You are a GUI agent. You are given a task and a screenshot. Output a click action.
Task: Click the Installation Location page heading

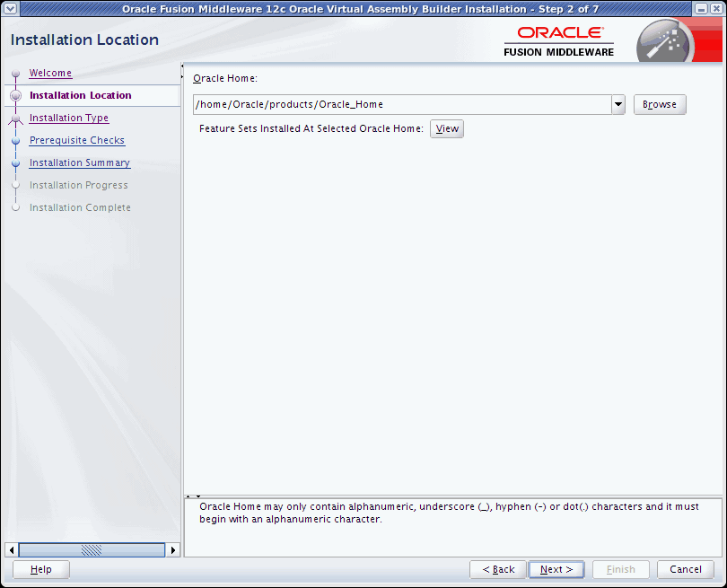point(84,39)
